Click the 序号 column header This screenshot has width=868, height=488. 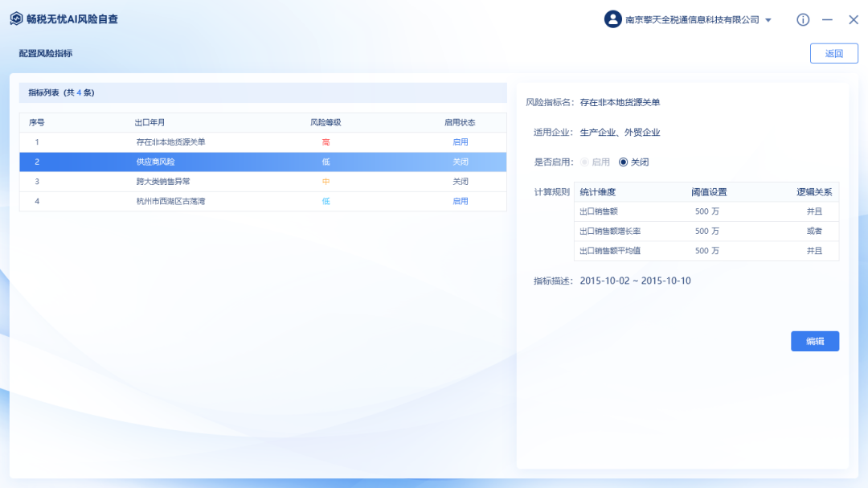[36, 122]
